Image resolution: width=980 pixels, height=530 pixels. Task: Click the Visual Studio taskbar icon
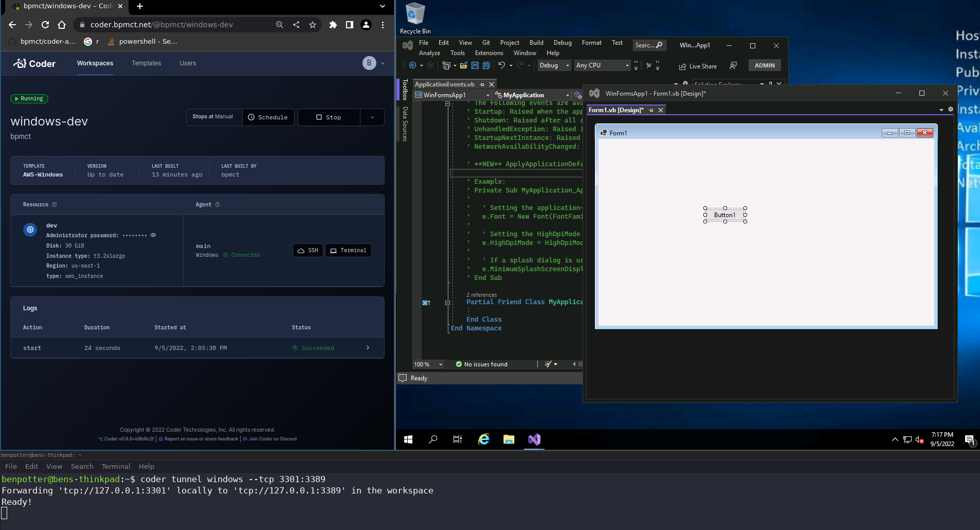pos(534,439)
